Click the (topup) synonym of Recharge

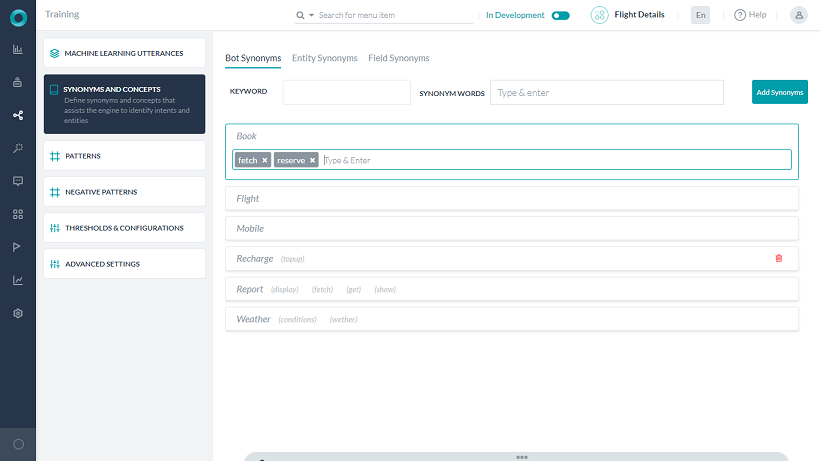292,259
